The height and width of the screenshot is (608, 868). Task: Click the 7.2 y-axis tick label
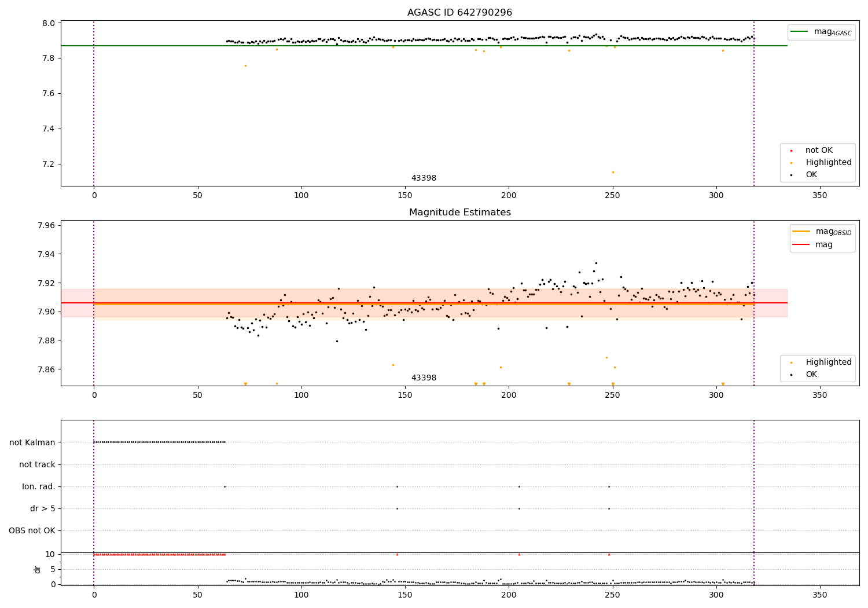[x=49, y=164]
